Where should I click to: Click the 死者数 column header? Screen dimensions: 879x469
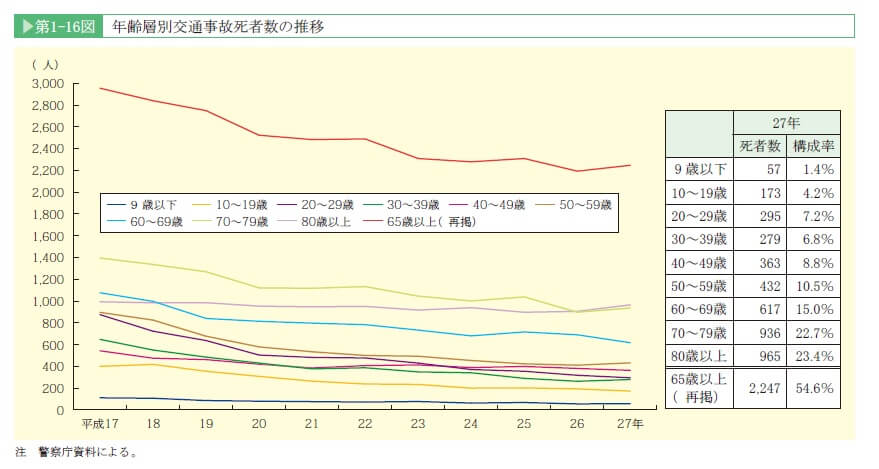pos(760,146)
